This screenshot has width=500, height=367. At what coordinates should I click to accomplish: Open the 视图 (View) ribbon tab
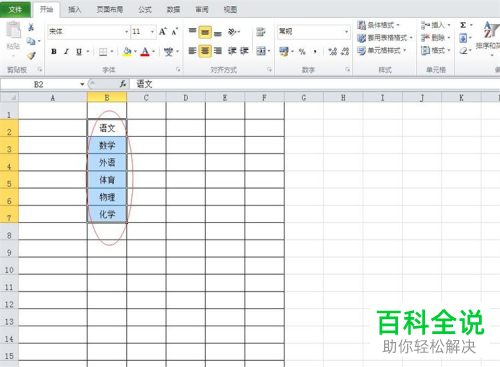pos(230,10)
